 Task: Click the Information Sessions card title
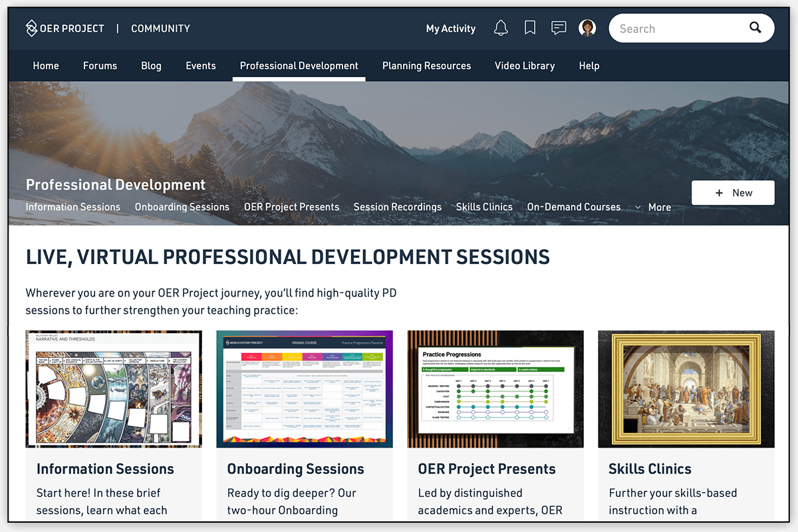(x=105, y=469)
